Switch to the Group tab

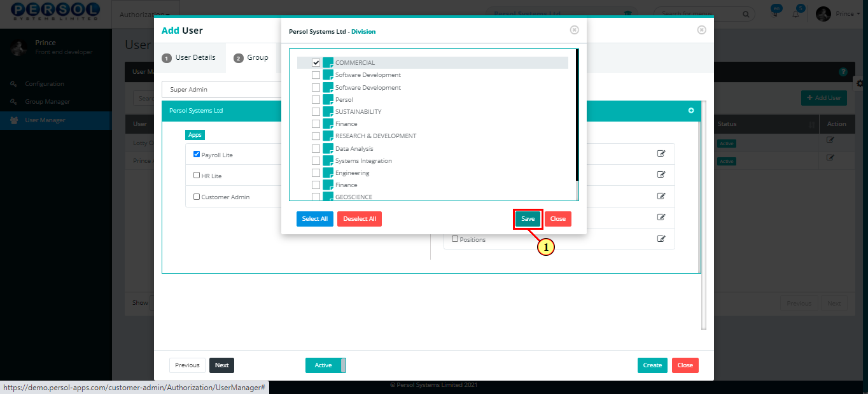click(x=251, y=58)
